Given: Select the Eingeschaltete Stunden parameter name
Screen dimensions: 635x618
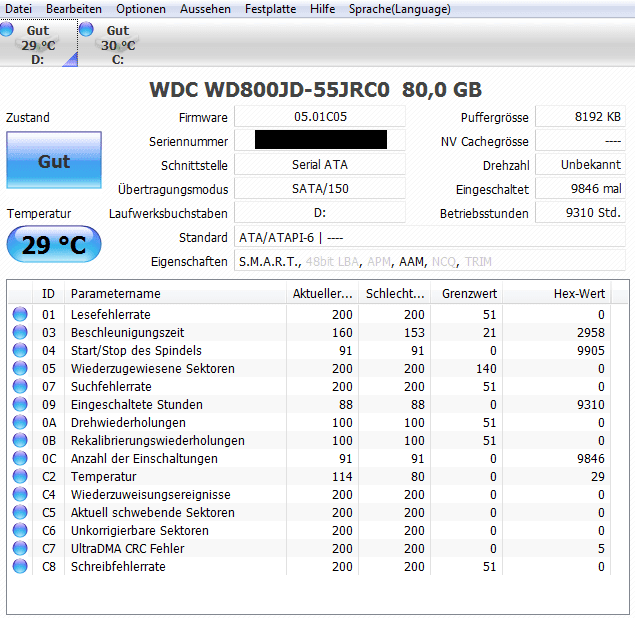Looking at the screenshot, I should pos(136,405).
